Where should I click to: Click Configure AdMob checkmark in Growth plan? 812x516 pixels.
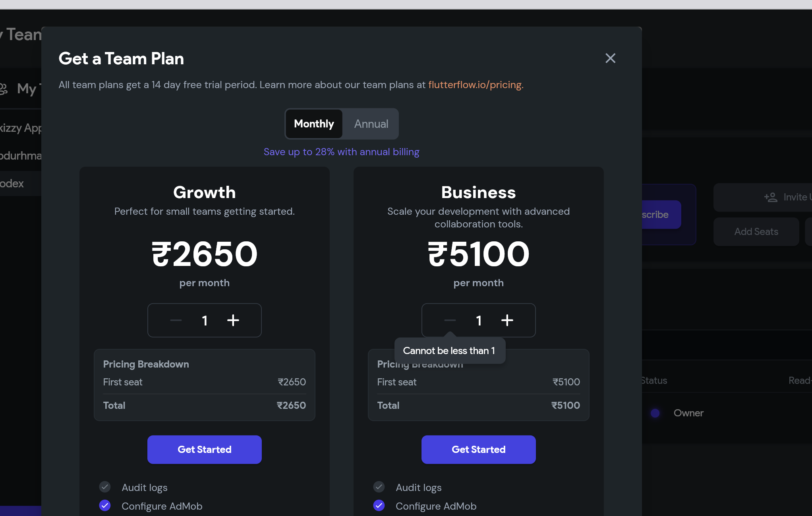click(x=105, y=505)
